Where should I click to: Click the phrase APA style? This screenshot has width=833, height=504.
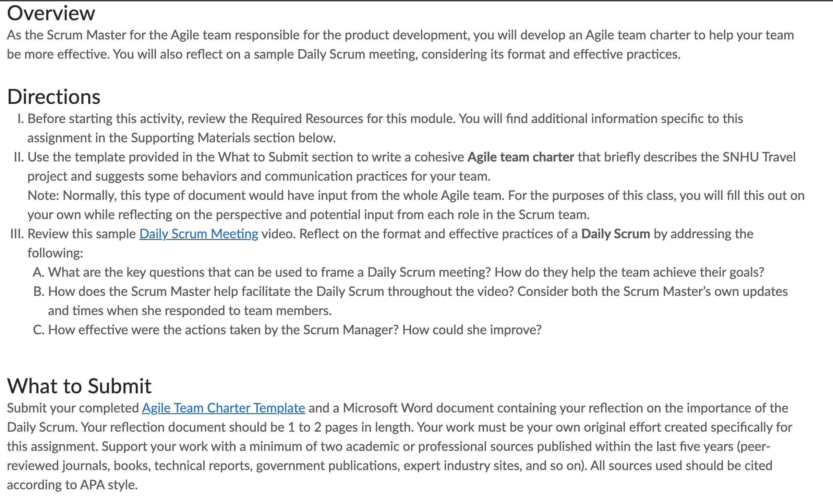(x=108, y=485)
